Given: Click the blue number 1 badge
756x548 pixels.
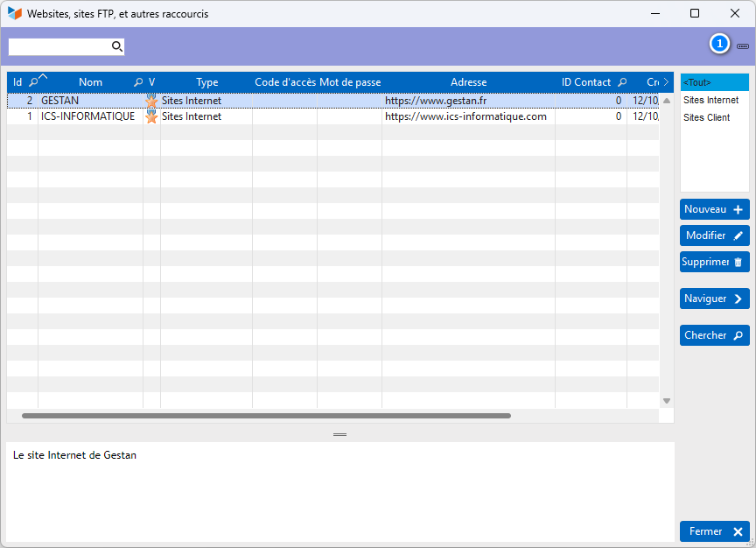Looking at the screenshot, I should click(719, 44).
